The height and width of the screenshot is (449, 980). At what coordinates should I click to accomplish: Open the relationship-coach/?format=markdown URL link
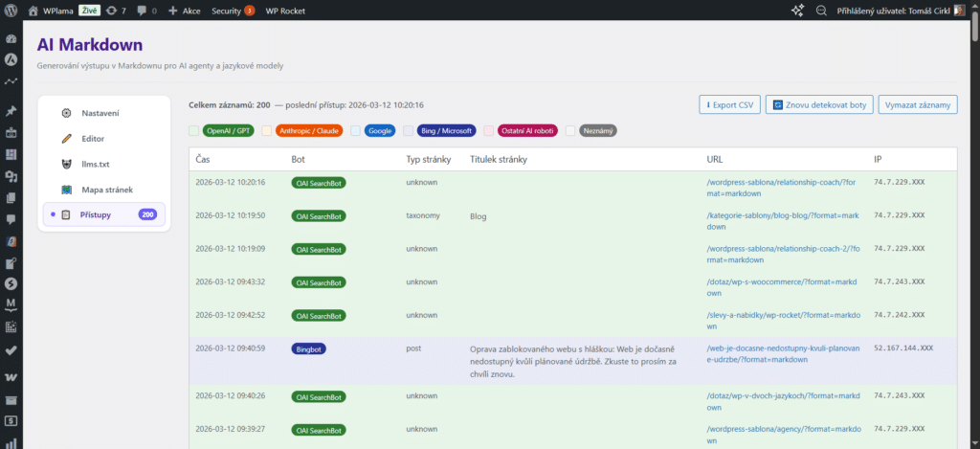(x=783, y=188)
